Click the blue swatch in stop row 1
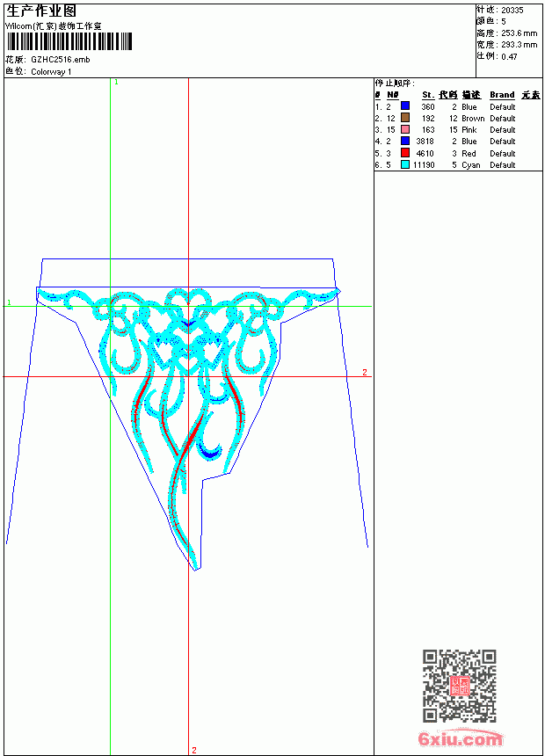The image size is (545, 756). tap(405, 106)
